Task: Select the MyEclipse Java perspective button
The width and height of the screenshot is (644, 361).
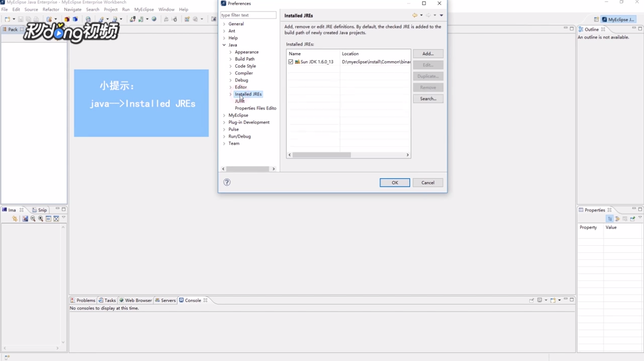Action: [x=619, y=19]
